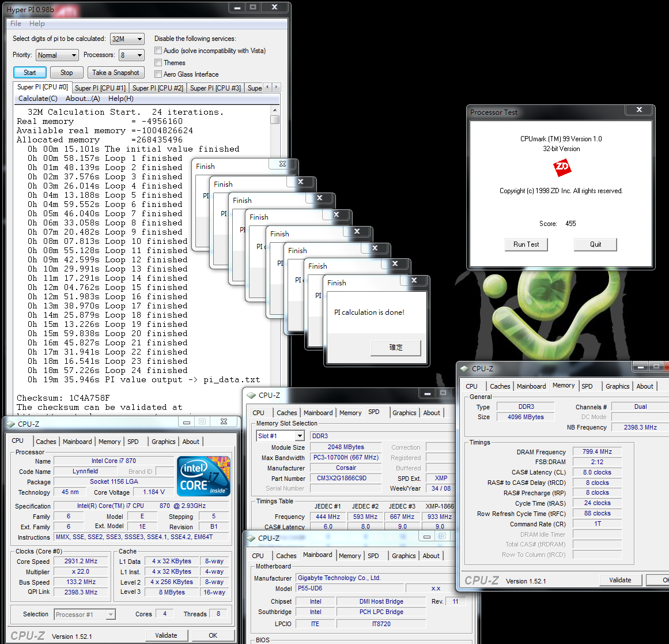Check the Aero Glass Interface option
669x644 pixels.
pos(158,74)
